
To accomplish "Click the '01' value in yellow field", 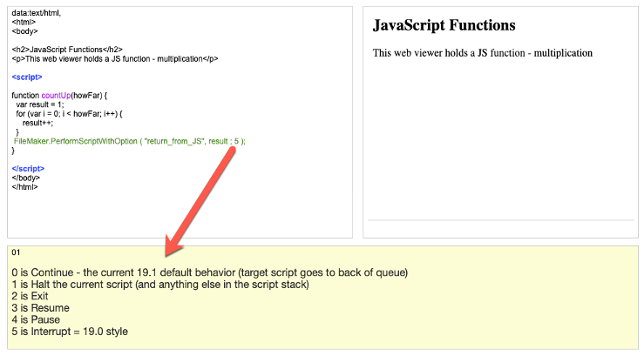I will [16, 252].
